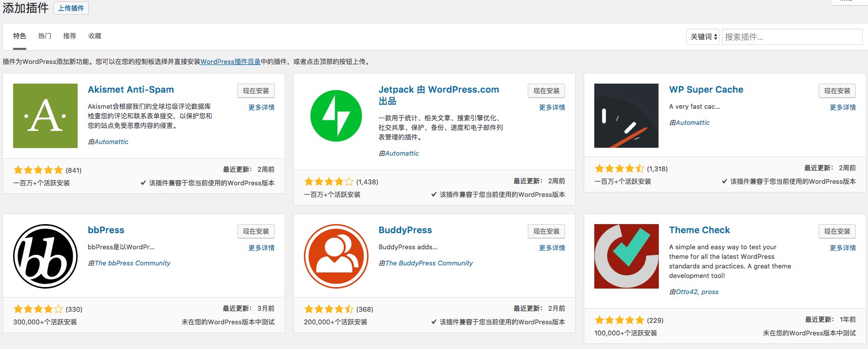Click 最近更新 1年前 on Theme Check card

tap(830, 319)
